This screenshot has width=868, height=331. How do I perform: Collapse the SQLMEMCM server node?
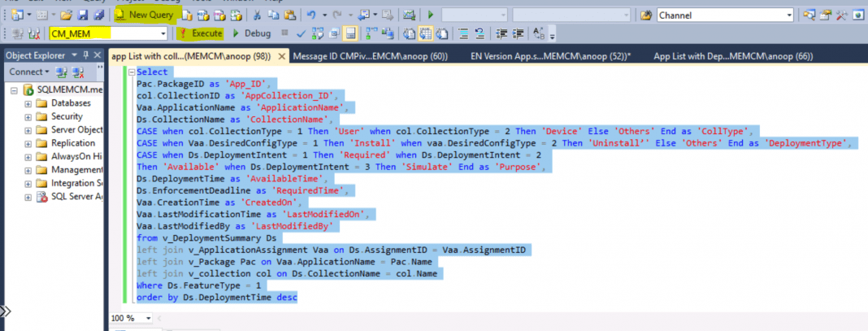(x=13, y=89)
